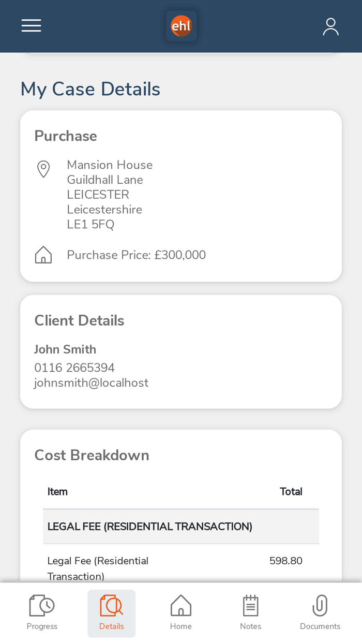Email johnsmith@localhost from client details
The width and height of the screenshot is (362, 644).
point(92,383)
